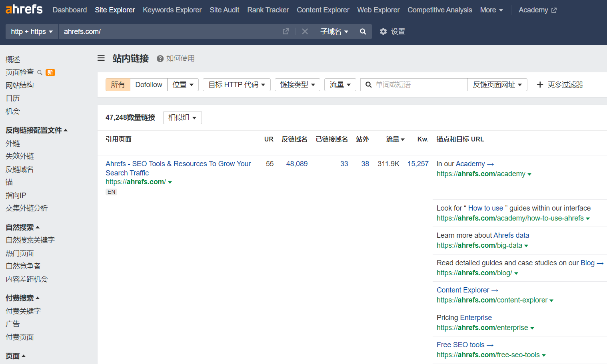This screenshot has height=364, width=607.
Task: Sort by the 流量 column header
Action: click(395, 139)
